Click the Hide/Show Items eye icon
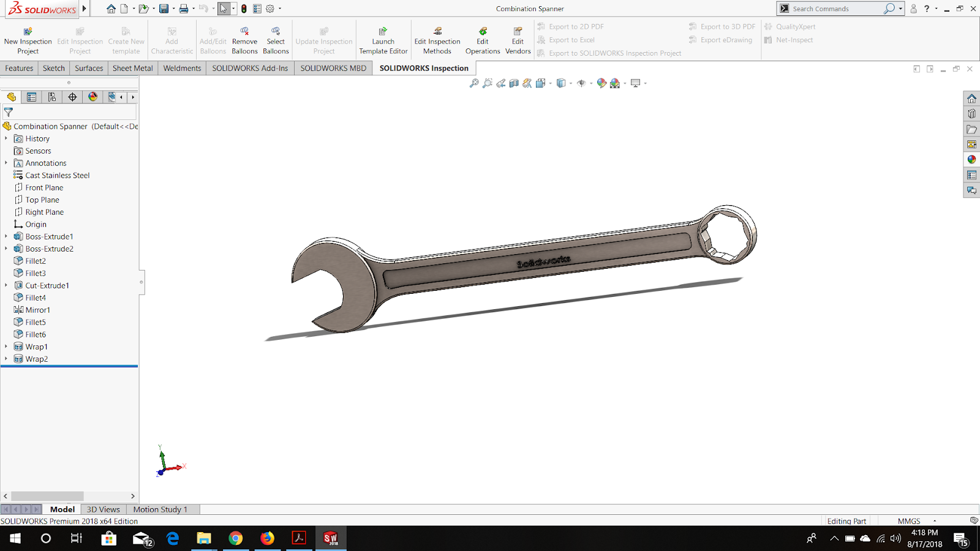This screenshot has width=980, height=551. click(x=581, y=83)
